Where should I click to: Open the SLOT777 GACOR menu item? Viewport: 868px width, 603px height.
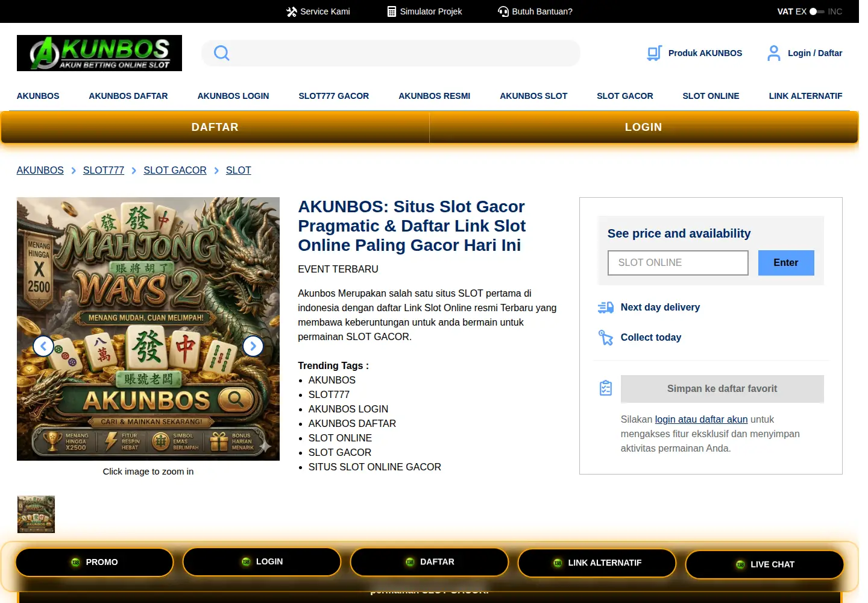334,96
